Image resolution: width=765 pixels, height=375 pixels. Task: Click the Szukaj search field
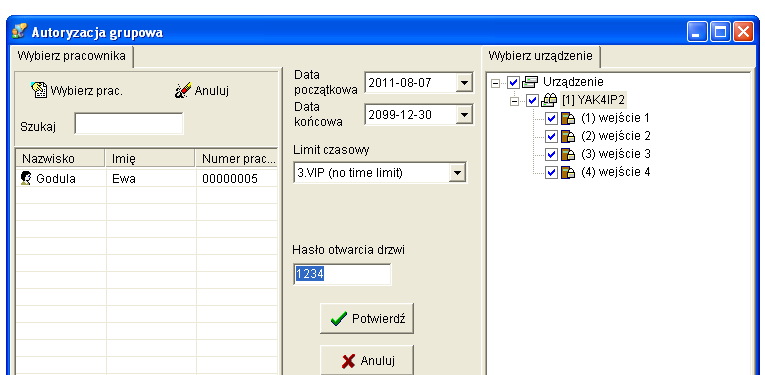pos(129,123)
